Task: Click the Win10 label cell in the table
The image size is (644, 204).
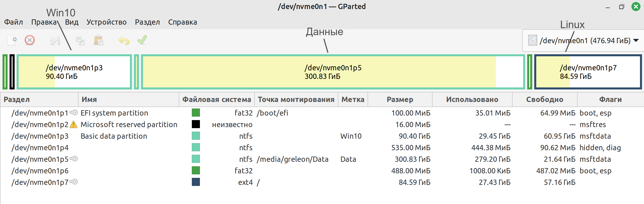Action: tap(351, 136)
